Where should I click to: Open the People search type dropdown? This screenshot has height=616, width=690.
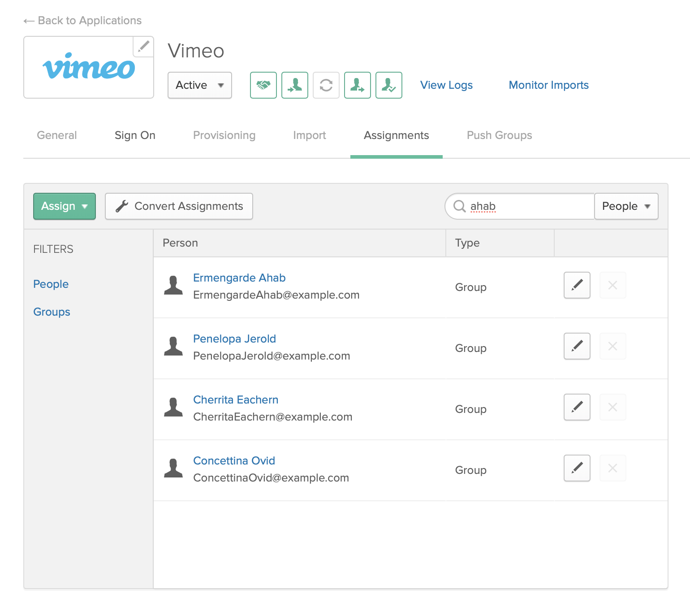[x=626, y=206]
